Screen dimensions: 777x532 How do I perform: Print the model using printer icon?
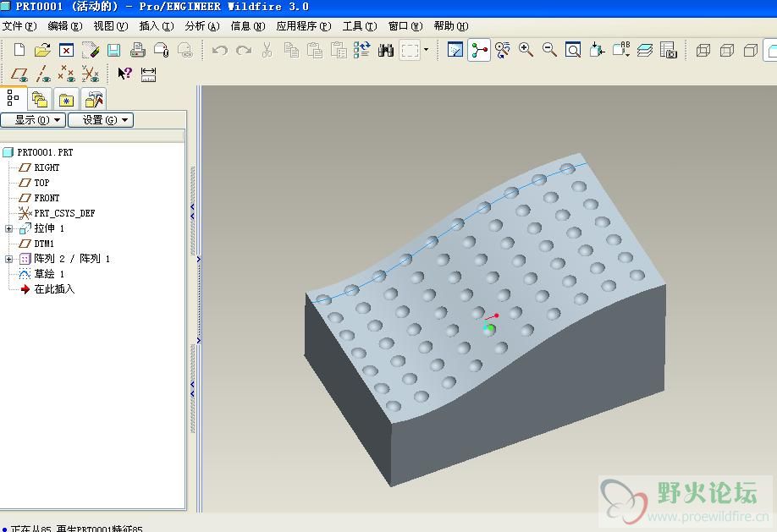(x=138, y=50)
